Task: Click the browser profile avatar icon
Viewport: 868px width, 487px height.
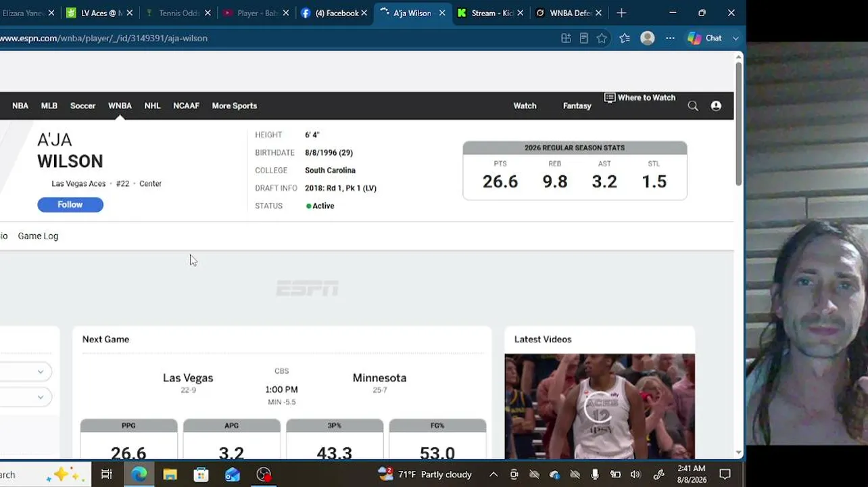Action: 648,39
